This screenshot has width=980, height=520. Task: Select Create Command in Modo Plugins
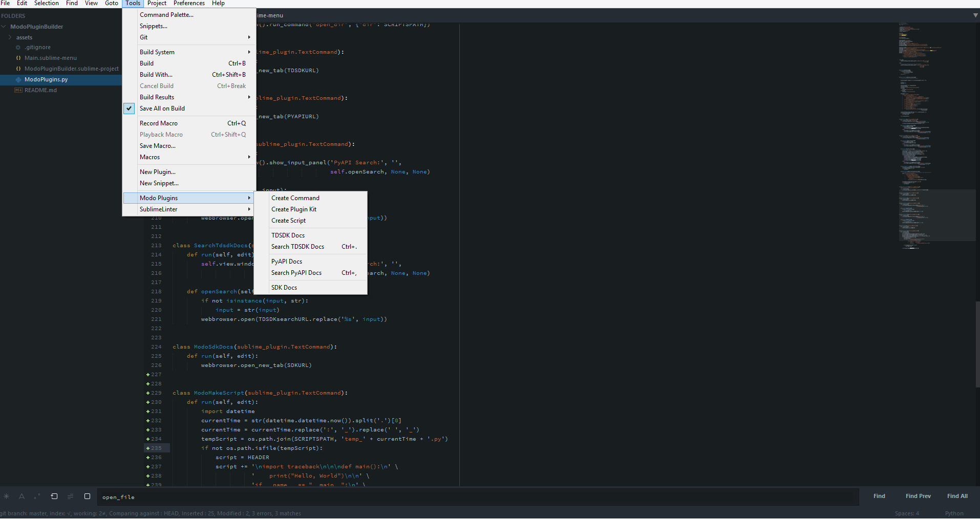(x=310, y=198)
